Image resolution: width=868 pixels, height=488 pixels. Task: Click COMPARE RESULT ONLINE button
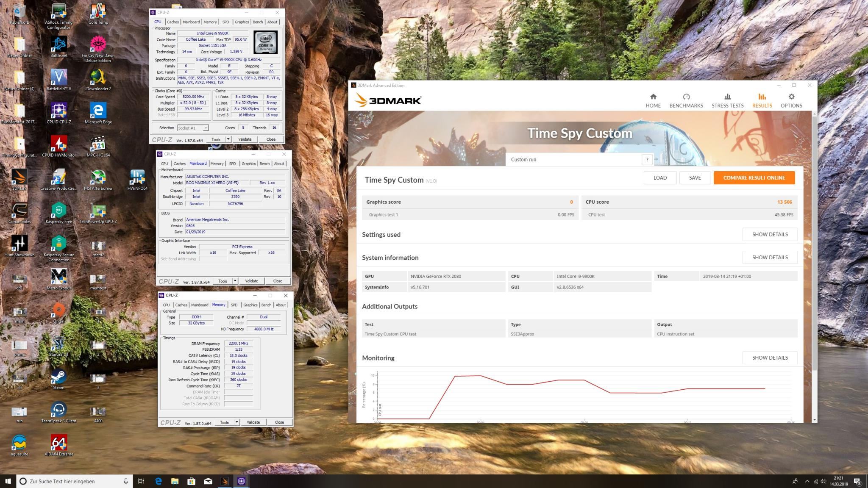pos(754,177)
